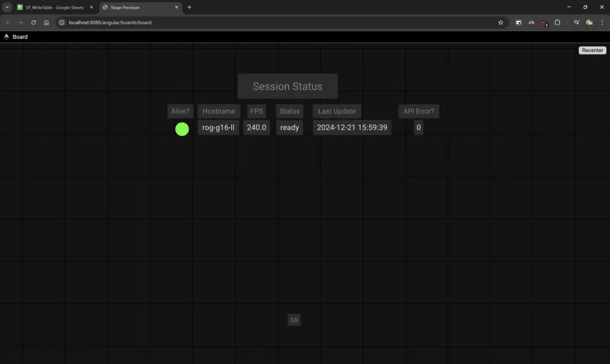Minimize the browser window
The image size is (610, 364).
pyautogui.click(x=569, y=7)
